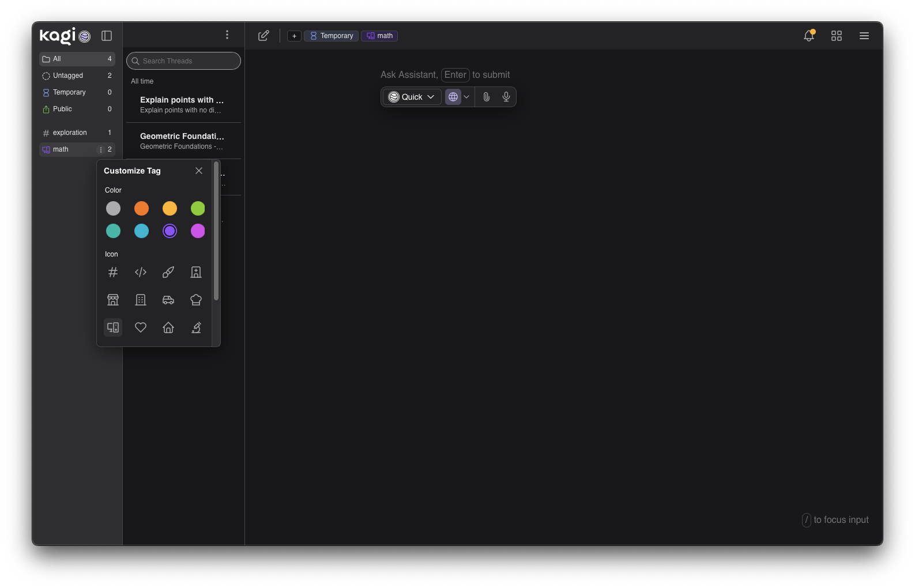The image size is (915, 588).
Task: Start voice input with microphone icon
Action: (x=506, y=97)
